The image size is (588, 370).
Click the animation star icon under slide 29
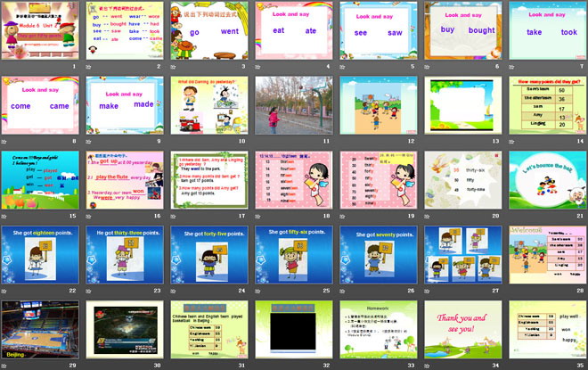pos(4,366)
